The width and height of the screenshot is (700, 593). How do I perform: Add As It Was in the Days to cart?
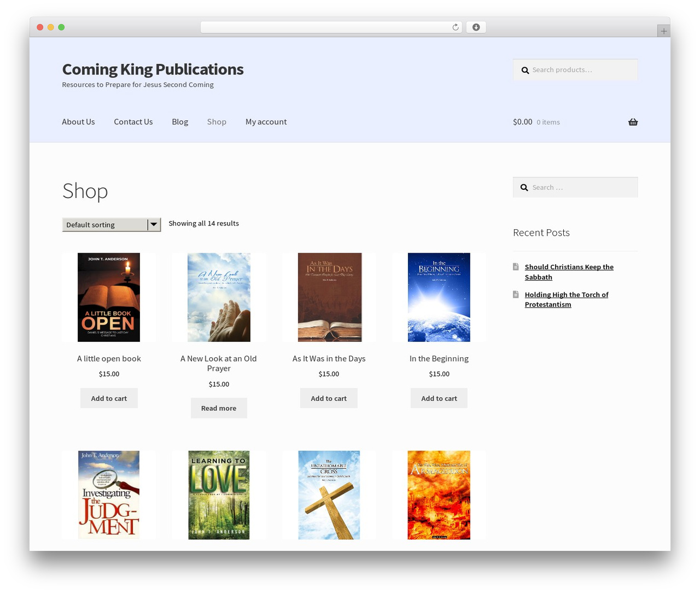point(329,398)
